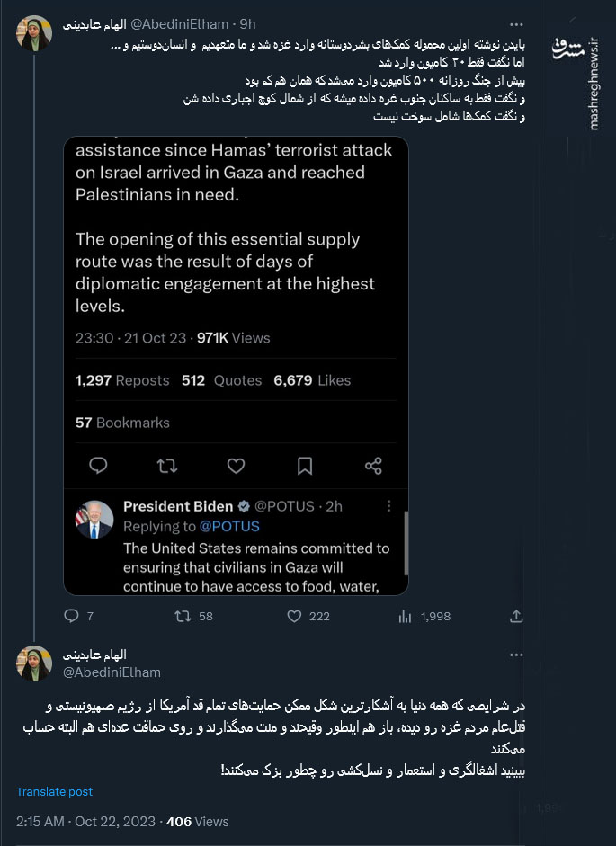616x846 pixels.
Task: Click the top tweet's author avatar
Action: (x=34, y=33)
